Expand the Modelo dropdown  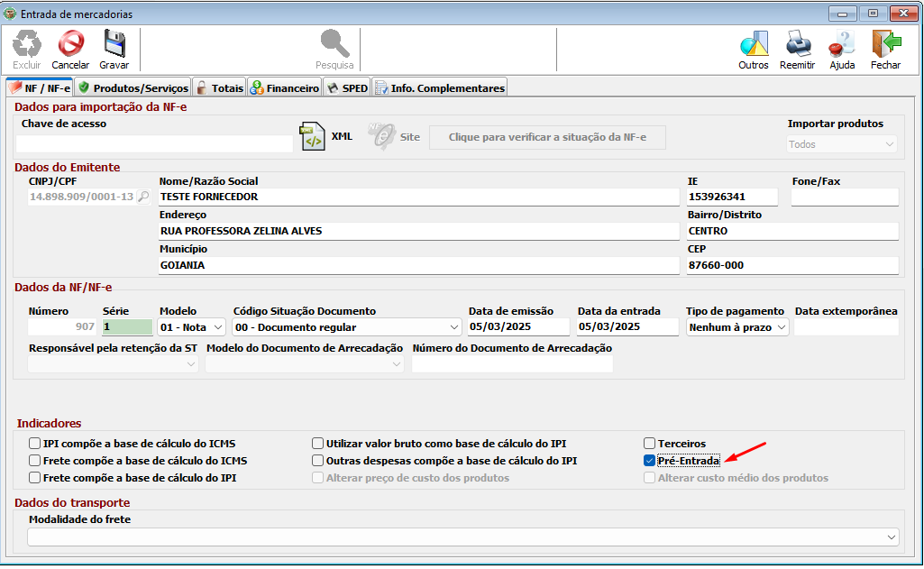[x=217, y=327]
